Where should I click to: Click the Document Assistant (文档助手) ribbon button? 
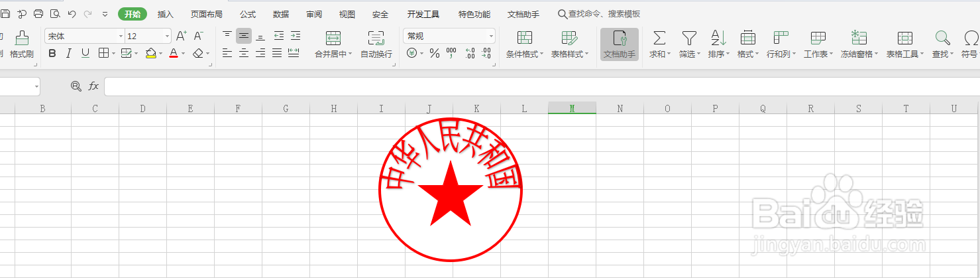[620, 44]
